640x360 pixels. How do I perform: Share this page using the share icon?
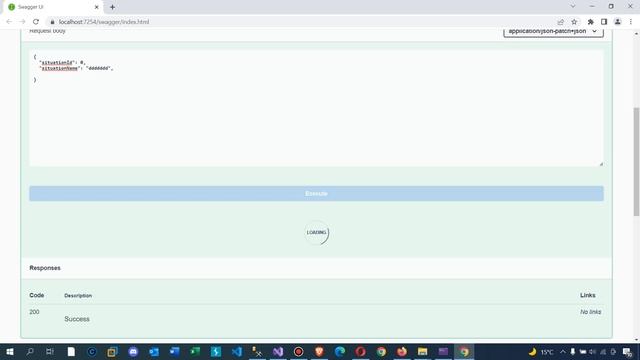click(560, 22)
